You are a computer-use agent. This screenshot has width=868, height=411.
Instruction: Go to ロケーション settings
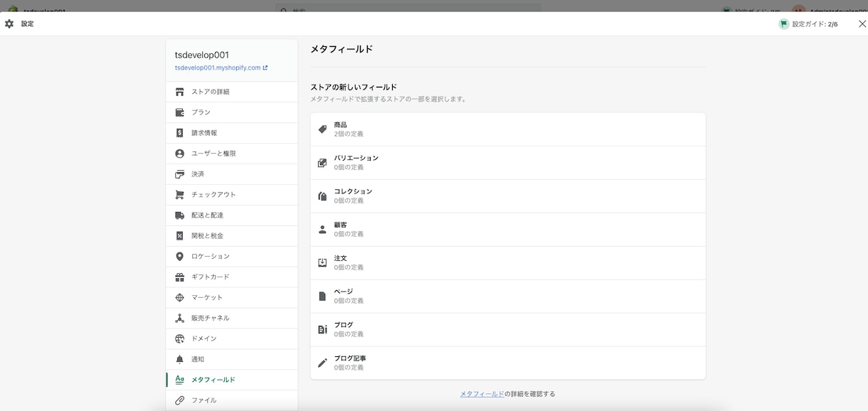231,257
